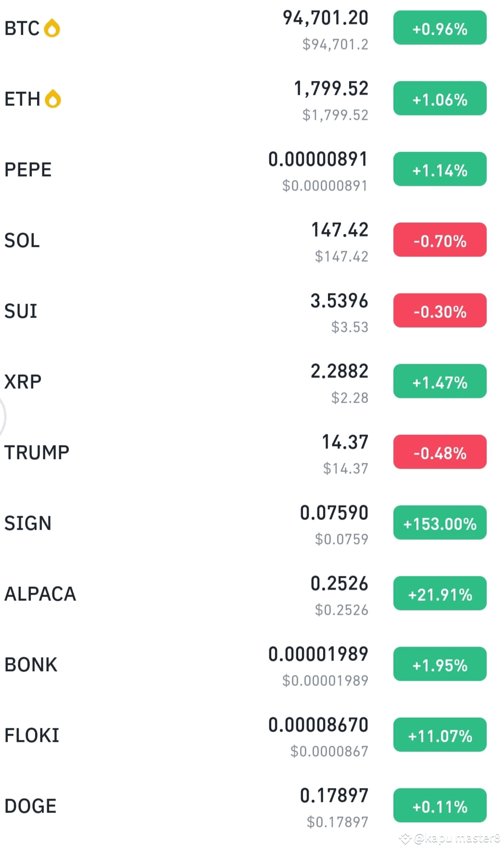Click the +153.00% SIGN badge
This screenshot has height=849, width=504.
pyautogui.click(x=440, y=523)
